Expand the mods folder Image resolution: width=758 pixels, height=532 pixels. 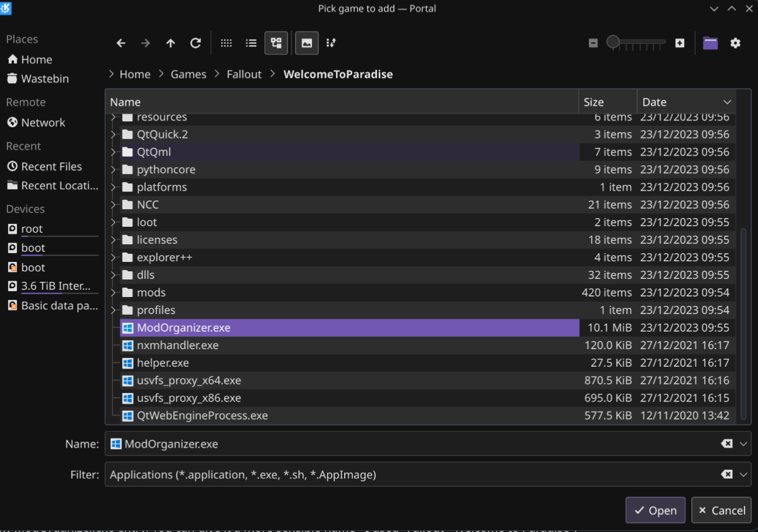click(x=113, y=292)
